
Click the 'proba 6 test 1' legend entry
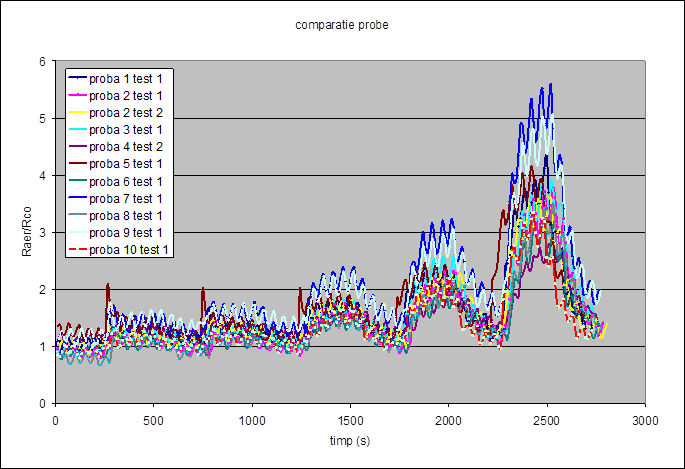pyautogui.click(x=116, y=181)
